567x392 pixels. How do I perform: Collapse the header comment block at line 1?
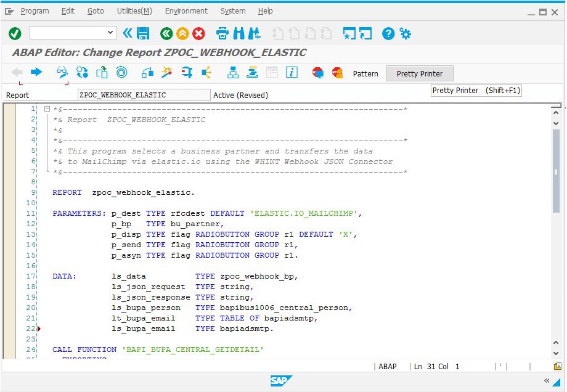[x=47, y=108]
